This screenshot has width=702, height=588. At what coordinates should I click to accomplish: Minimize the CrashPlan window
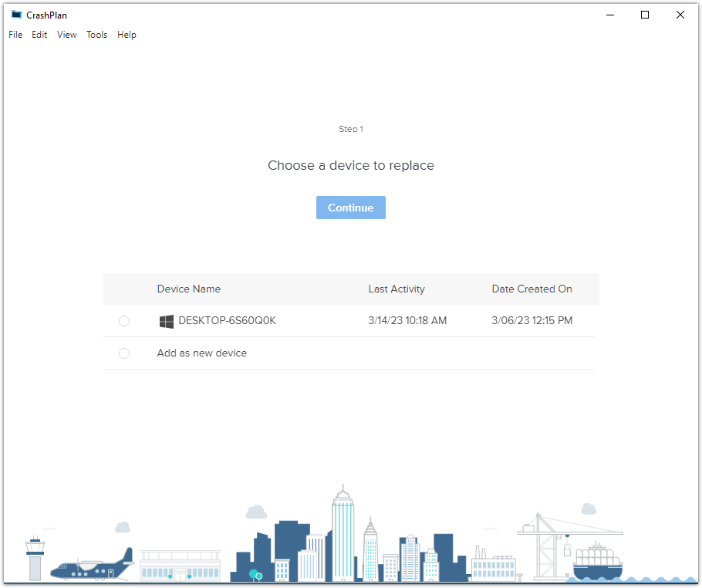click(x=609, y=15)
